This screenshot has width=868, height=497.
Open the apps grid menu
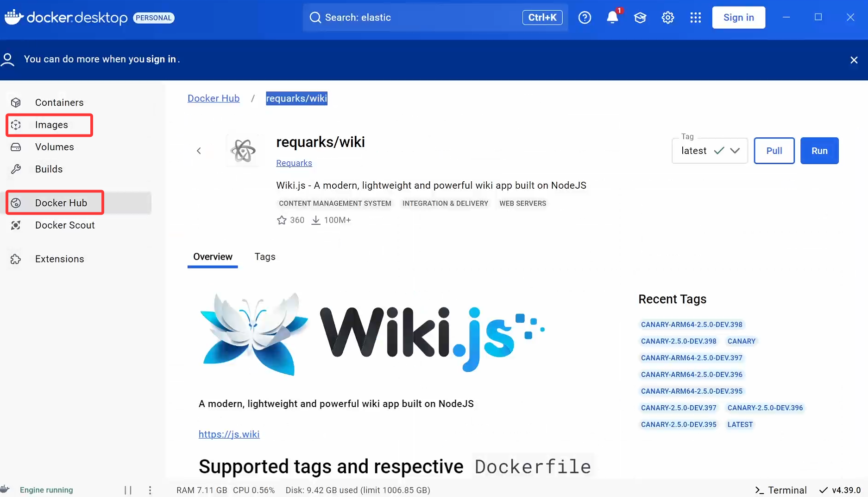click(x=696, y=18)
